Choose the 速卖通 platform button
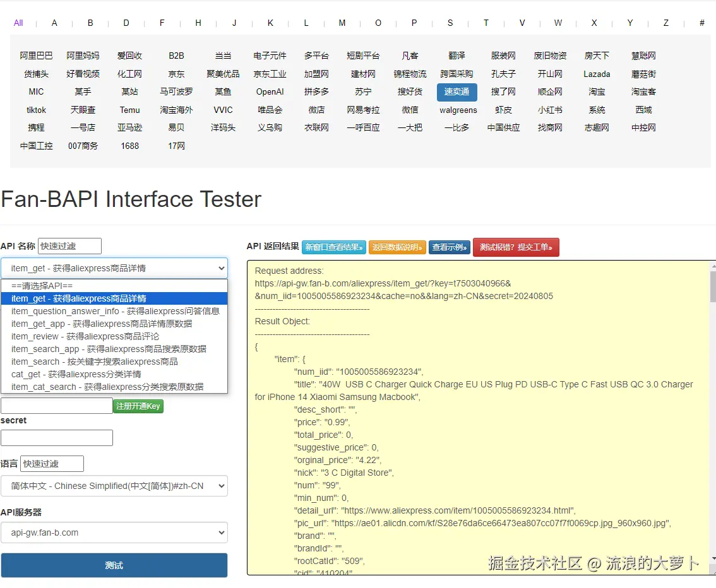This screenshot has width=716, height=588. tap(456, 91)
